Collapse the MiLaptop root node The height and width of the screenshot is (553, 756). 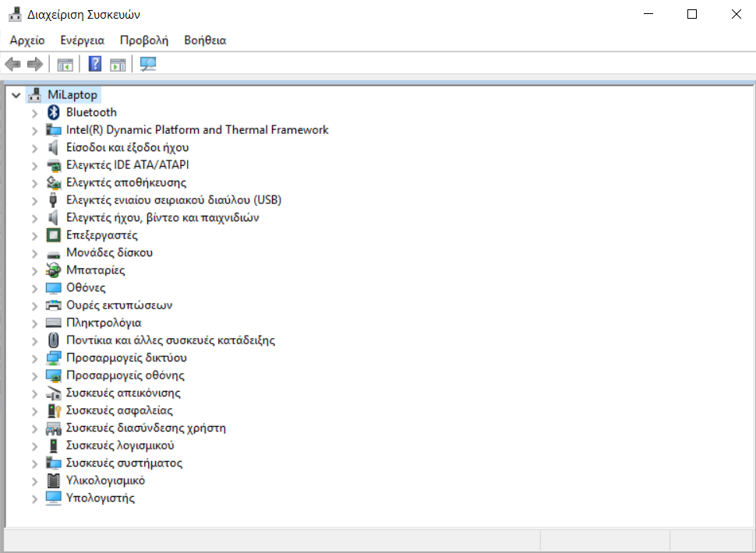16,95
